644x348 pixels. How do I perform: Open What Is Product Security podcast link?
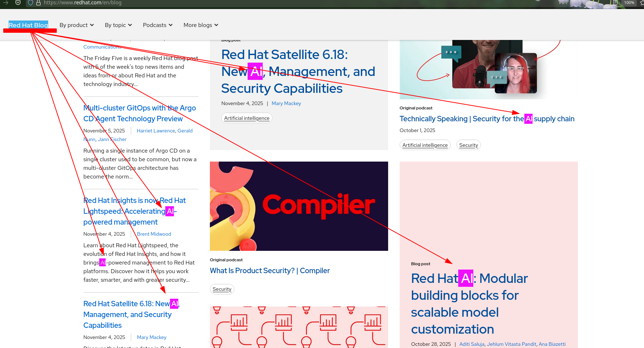click(270, 271)
